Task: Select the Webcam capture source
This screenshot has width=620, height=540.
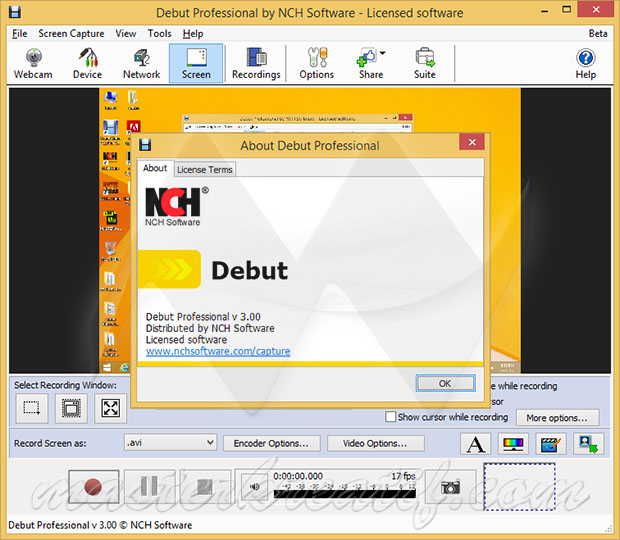Action: coord(33,63)
